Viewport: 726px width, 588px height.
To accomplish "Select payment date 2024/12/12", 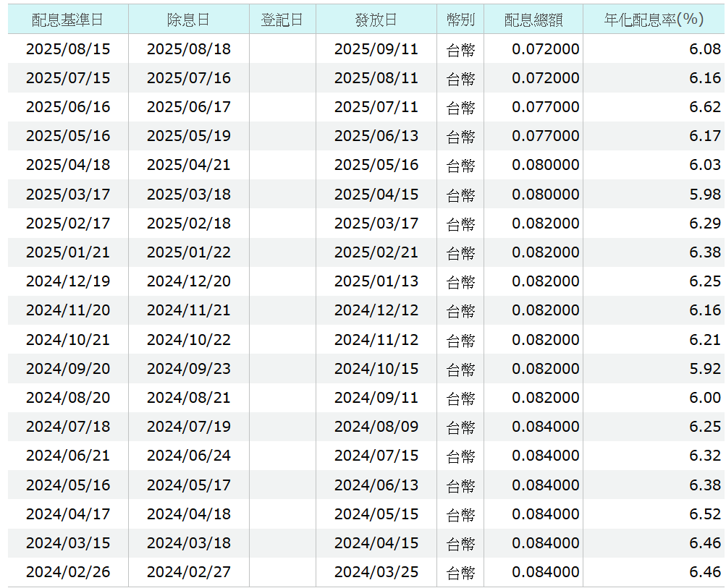I will [x=376, y=310].
